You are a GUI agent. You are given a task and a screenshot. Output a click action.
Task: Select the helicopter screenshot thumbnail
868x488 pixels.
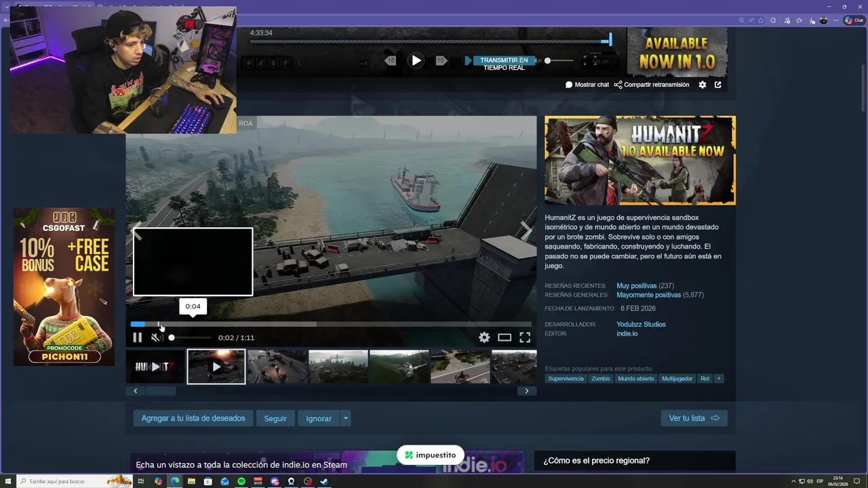point(399,367)
